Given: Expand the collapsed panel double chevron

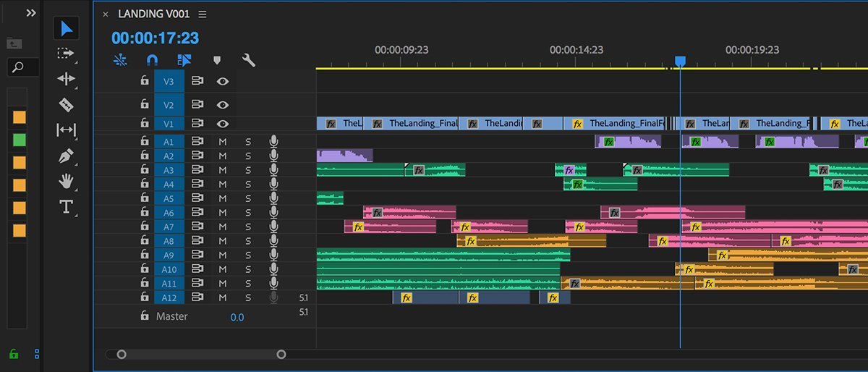Looking at the screenshot, I should tap(30, 13).
